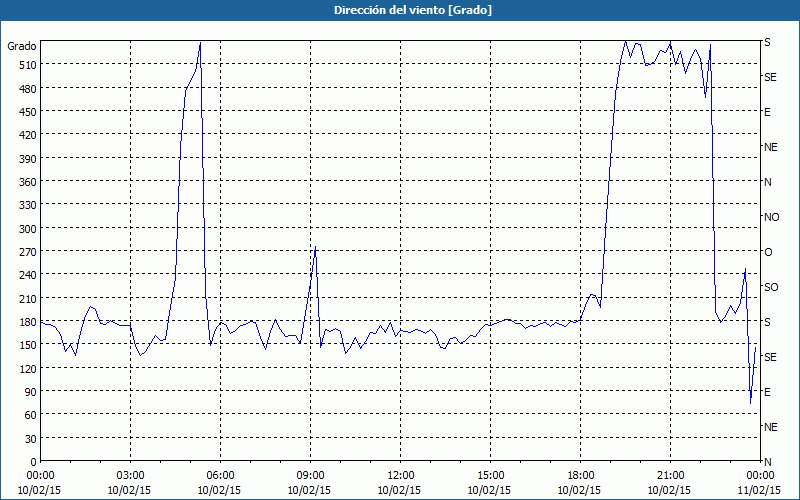Click the lowest dip of the line near midnight
Screen dimensions: 800x500
coord(751,404)
